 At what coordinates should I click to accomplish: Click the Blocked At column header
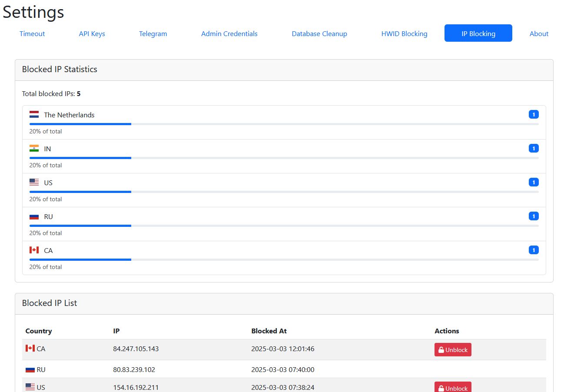point(269,331)
